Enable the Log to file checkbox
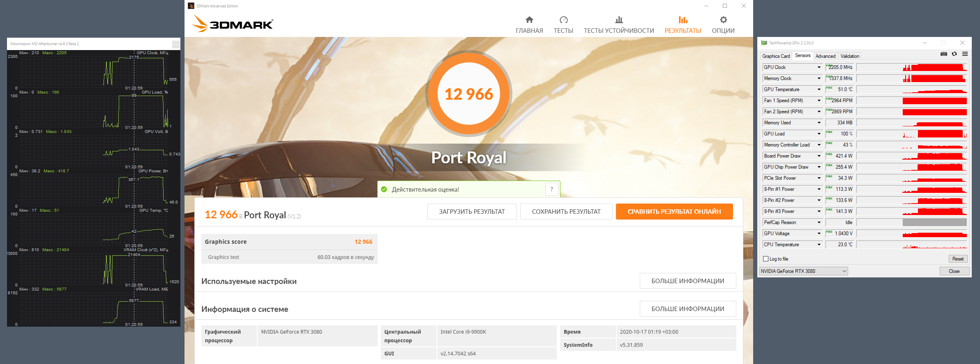Image resolution: width=980 pixels, height=364 pixels. [766, 259]
